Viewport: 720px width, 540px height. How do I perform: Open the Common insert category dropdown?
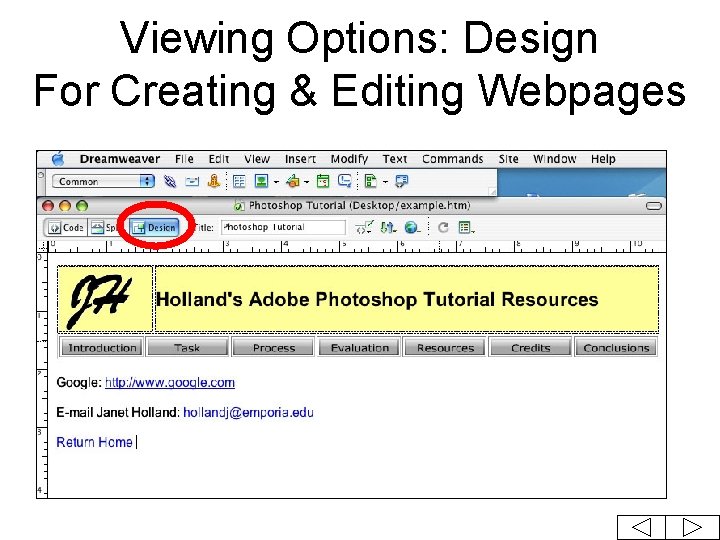click(x=103, y=181)
